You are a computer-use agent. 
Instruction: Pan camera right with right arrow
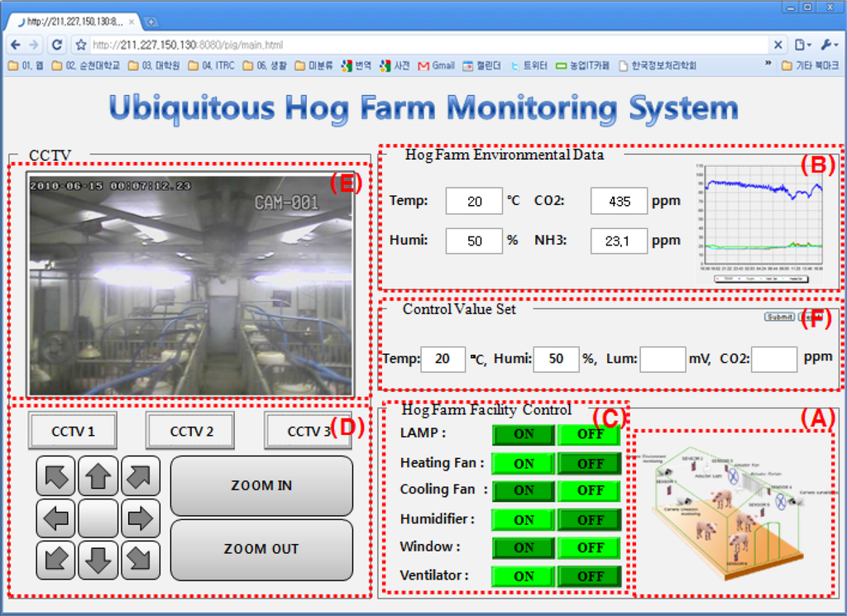tap(141, 518)
